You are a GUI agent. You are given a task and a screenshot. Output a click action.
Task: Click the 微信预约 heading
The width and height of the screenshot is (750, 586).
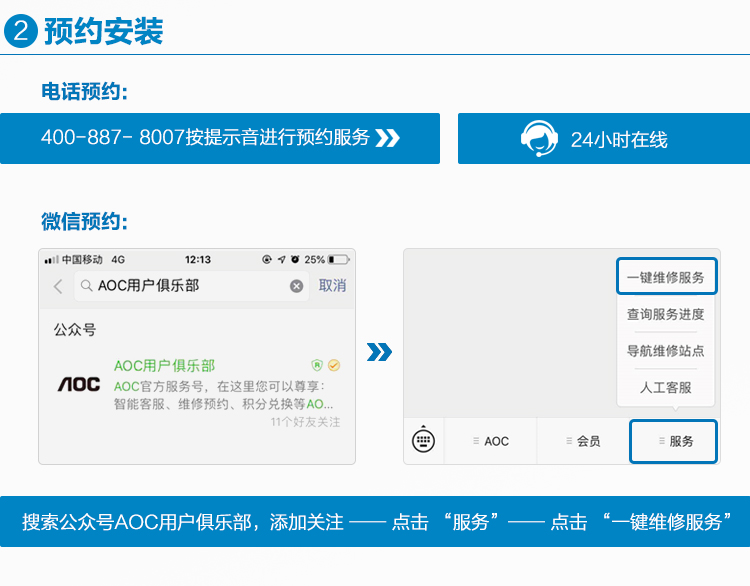tap(85, 221)
